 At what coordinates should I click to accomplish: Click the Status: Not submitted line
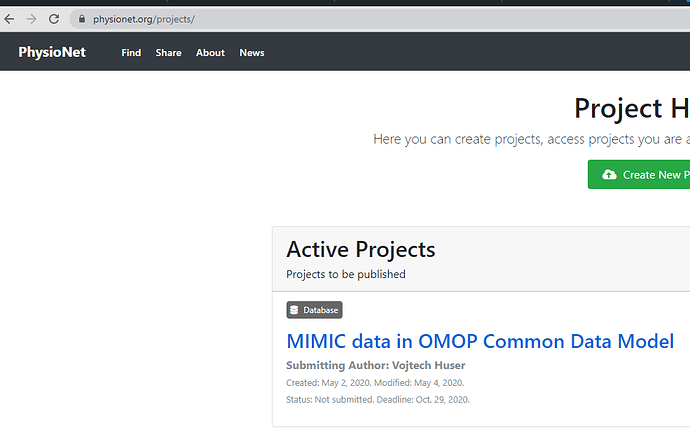pos(378,400)
